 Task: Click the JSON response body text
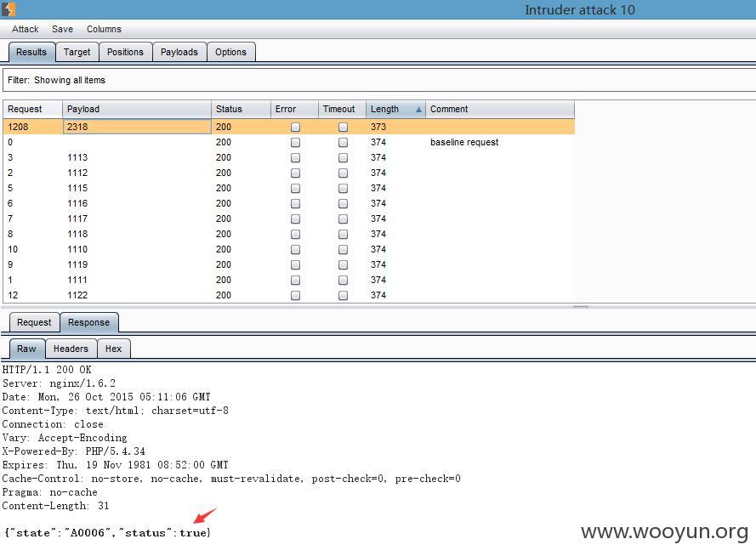tap(107, 533)
